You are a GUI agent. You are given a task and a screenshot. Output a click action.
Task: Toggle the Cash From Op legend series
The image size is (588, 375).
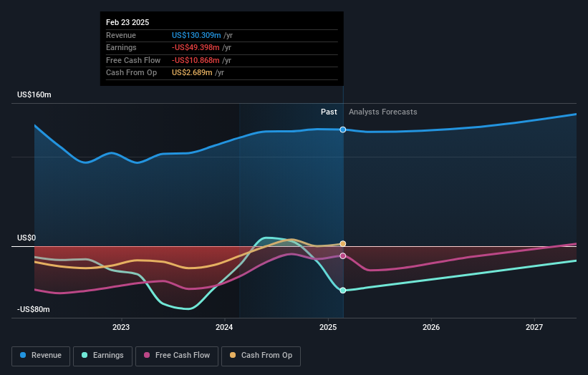point(261,356)
